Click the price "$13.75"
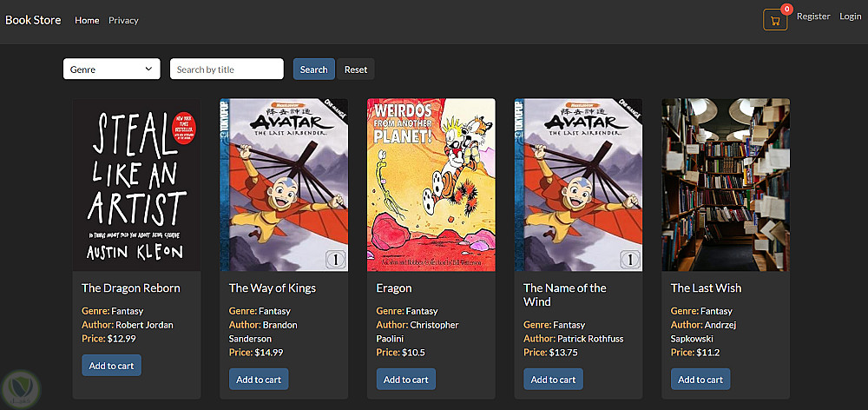This screenshot has width=868, height=410. (563, 353)
